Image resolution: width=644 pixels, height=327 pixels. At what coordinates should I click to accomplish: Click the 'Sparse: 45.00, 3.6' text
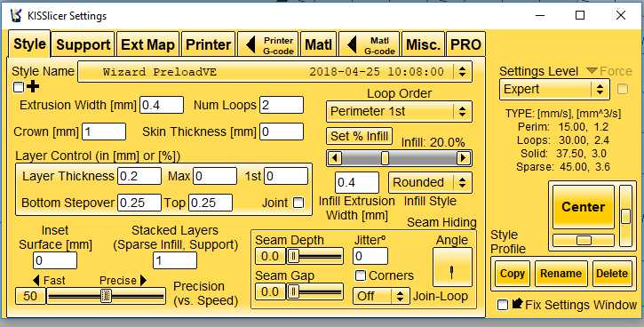(x=562, y=167)
